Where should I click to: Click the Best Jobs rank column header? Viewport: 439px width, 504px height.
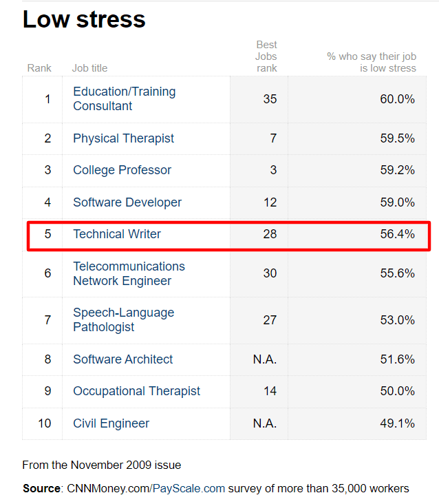pos(266,56)
